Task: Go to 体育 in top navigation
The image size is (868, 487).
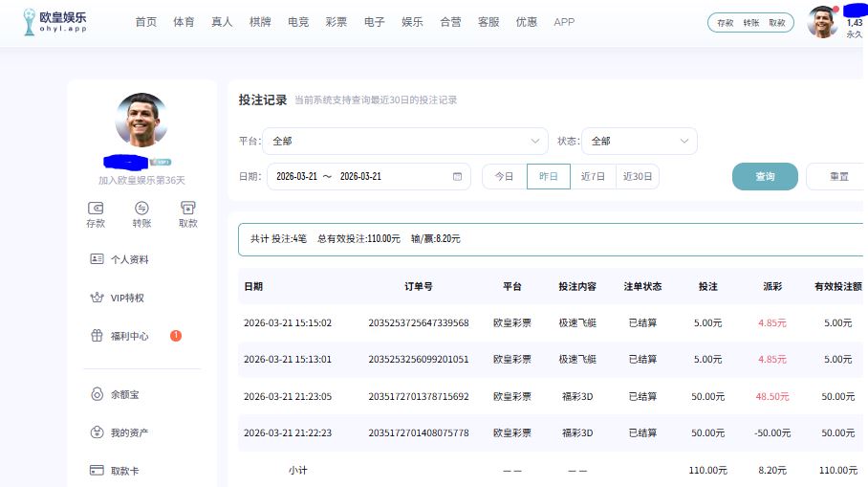Action: [184, 21]
